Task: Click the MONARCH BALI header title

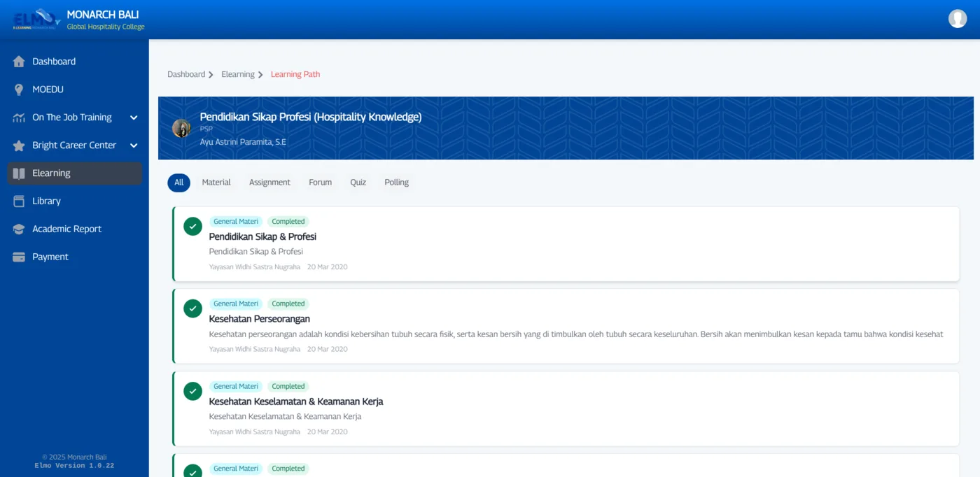Action: [x=103, y=14]
